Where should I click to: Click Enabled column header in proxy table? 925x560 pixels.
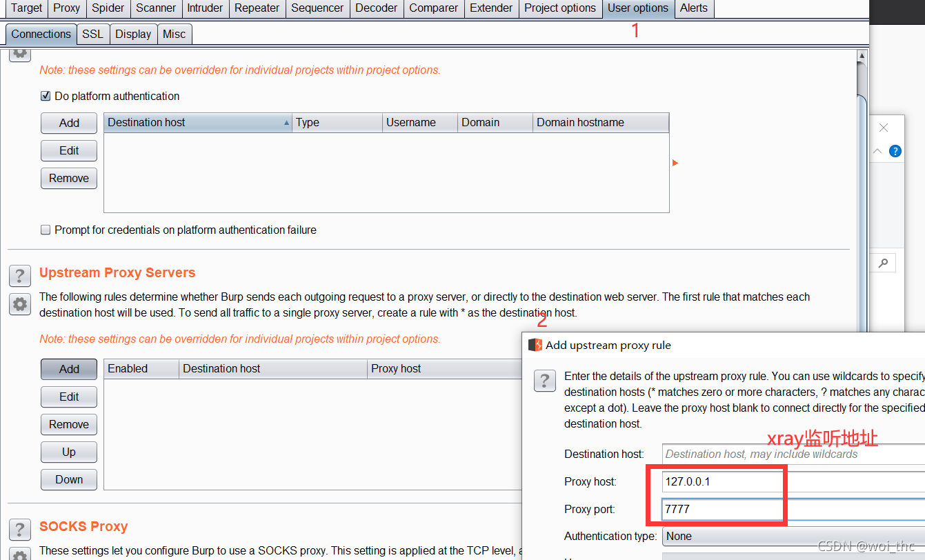[x=141, y=369]
